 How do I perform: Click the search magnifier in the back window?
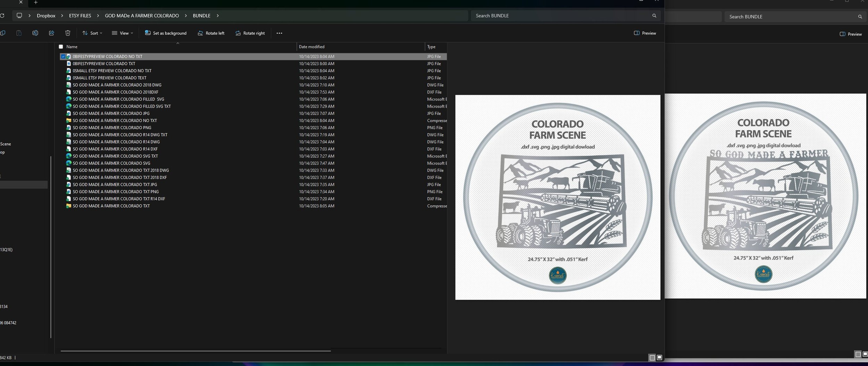coord(860,17)
